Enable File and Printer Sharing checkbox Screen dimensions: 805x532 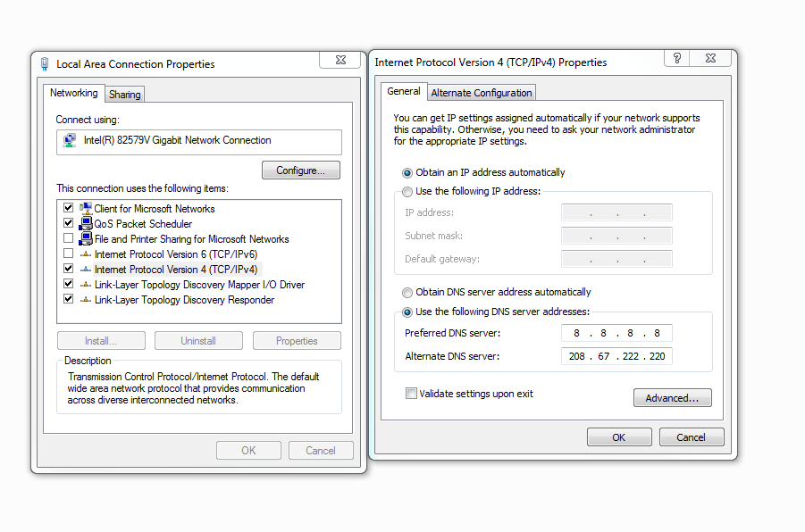[68, 238]
